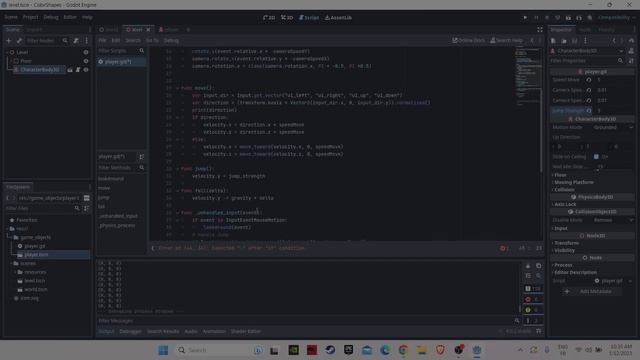Run a specific scene

579,18
